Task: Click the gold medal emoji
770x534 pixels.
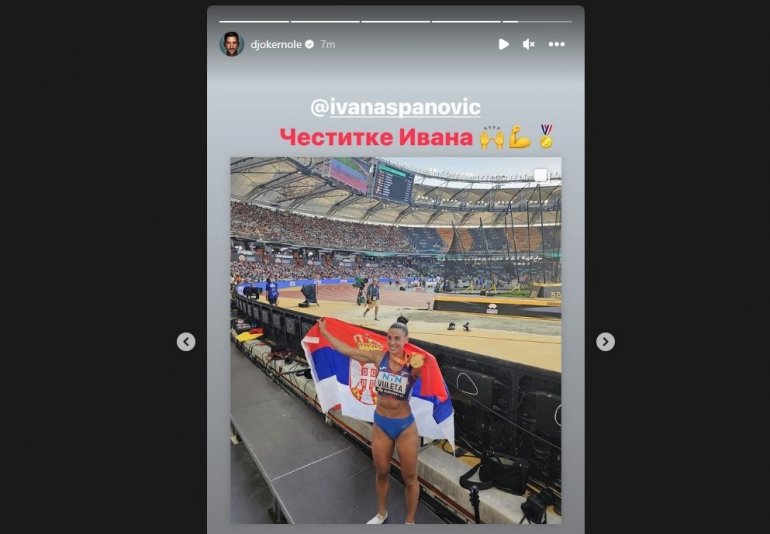Action: [x=546, y=137]
